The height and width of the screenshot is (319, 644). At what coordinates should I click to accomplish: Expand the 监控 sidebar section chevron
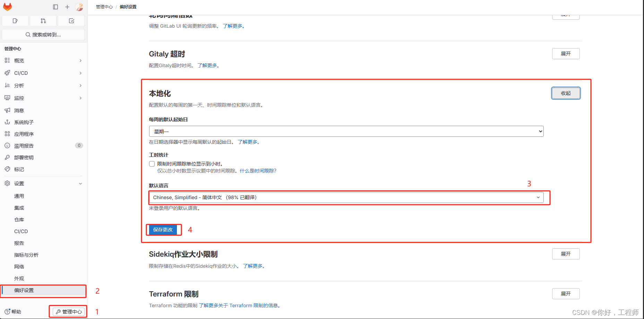pyautogui.click(x=80, y=98)
